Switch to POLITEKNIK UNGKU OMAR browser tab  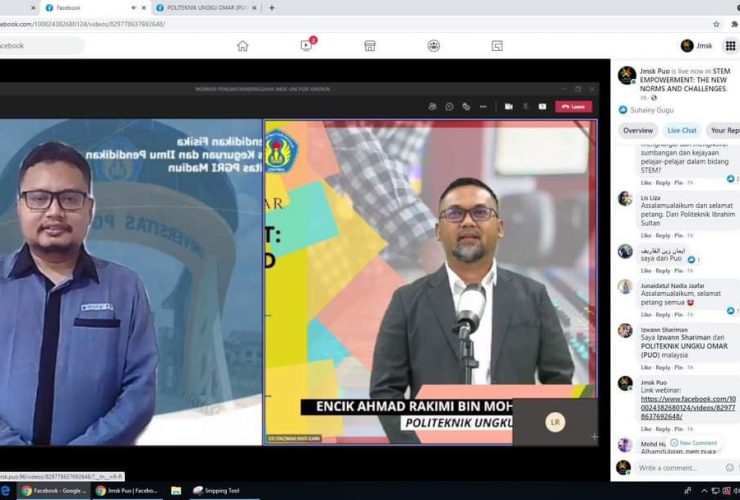(206, 8)
